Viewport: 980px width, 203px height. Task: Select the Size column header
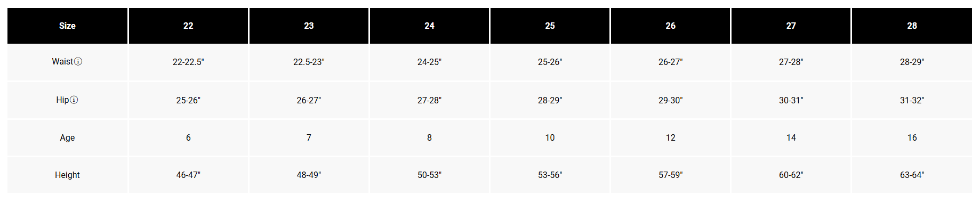pyautogui.click(x=67, y=26)
